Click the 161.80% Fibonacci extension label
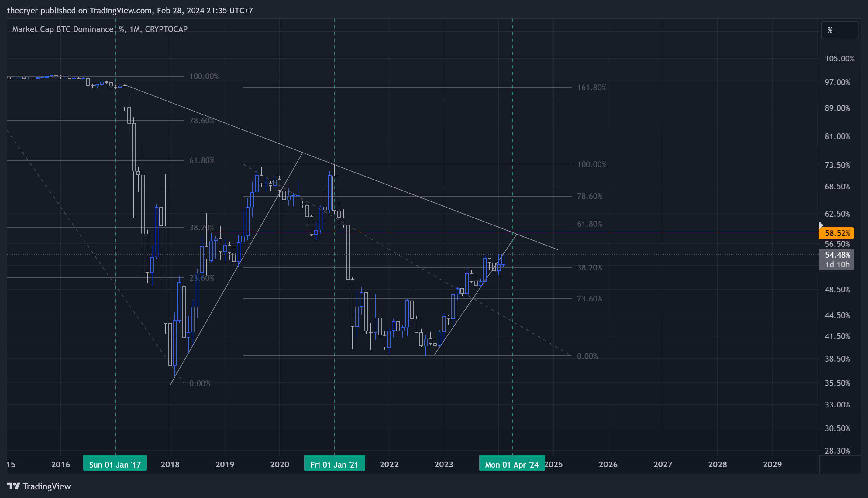 click(591, 88)
